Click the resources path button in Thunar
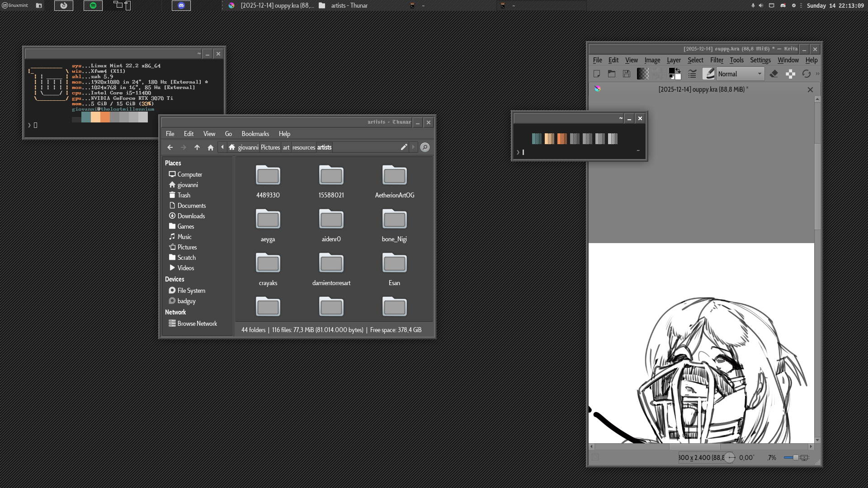Image resolution: width=868 pixels, height=488 pixels. coord(303,147)
